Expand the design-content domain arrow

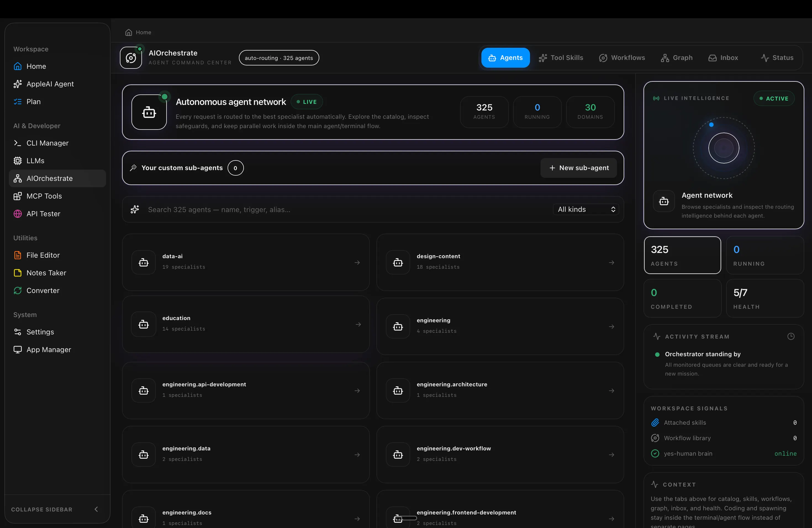tap(611, 262)
